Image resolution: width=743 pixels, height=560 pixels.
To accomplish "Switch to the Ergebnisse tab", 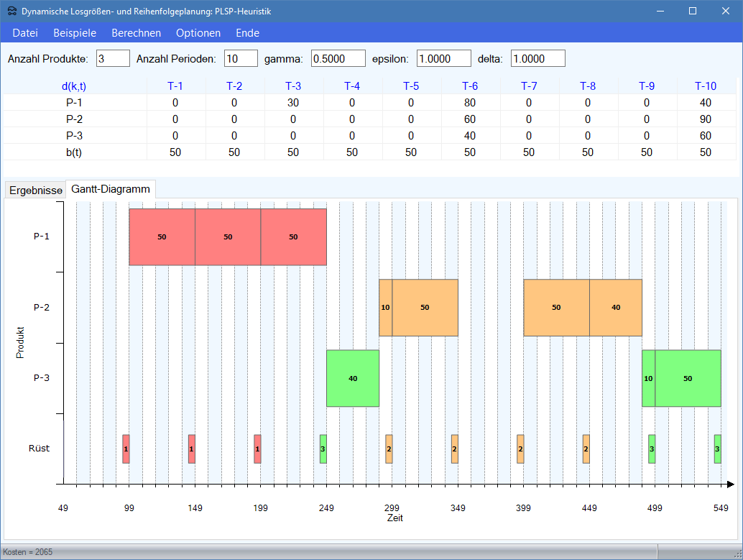I will click(35, 191).
